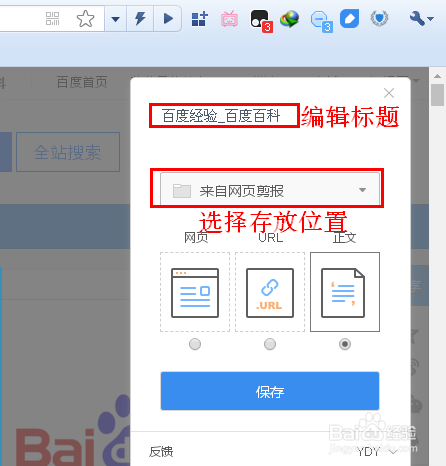The image size is (446, 466).
Task: Click the blue web clipper note icon
Action: pyautogui.click(x=349, y=19)
